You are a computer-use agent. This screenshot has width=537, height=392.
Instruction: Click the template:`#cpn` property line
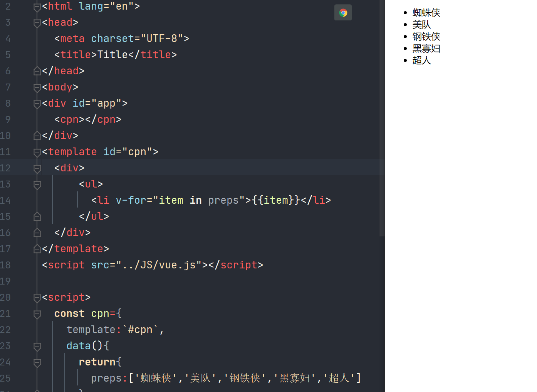pos(116,330)
